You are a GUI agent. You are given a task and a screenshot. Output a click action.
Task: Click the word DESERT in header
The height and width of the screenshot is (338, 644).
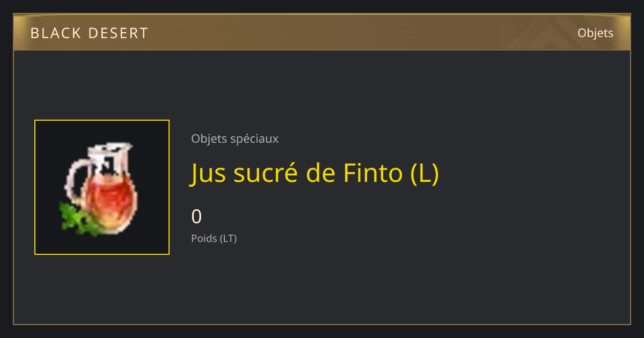(118, 33)
